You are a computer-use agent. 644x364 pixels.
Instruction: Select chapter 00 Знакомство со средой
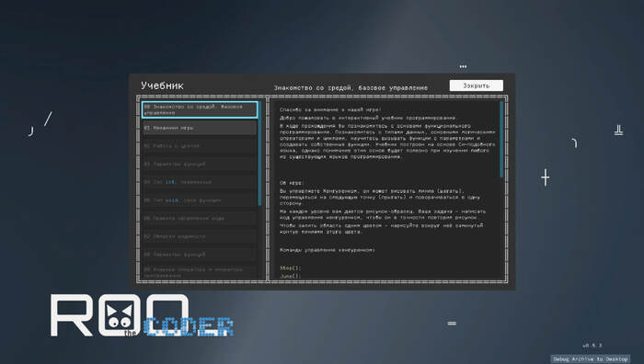coord(200,109)
